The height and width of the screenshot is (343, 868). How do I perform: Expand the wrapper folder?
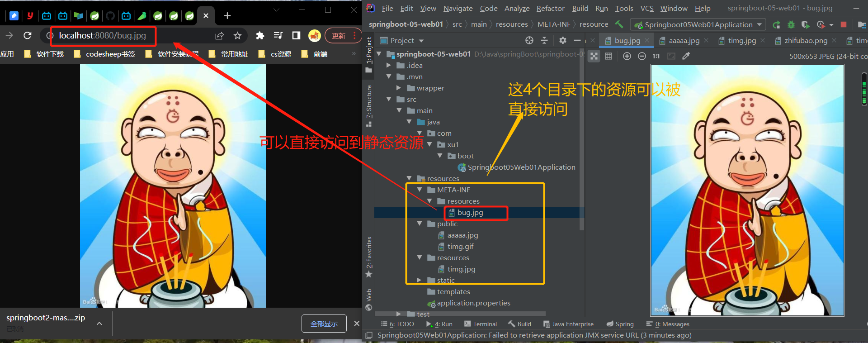pyautogui.click(x=398, y=88)
